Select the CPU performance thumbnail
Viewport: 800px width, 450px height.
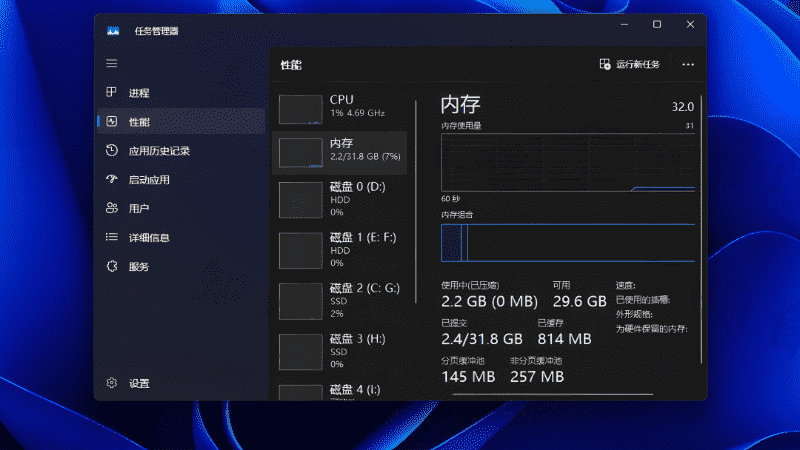[x=301, y=109]
